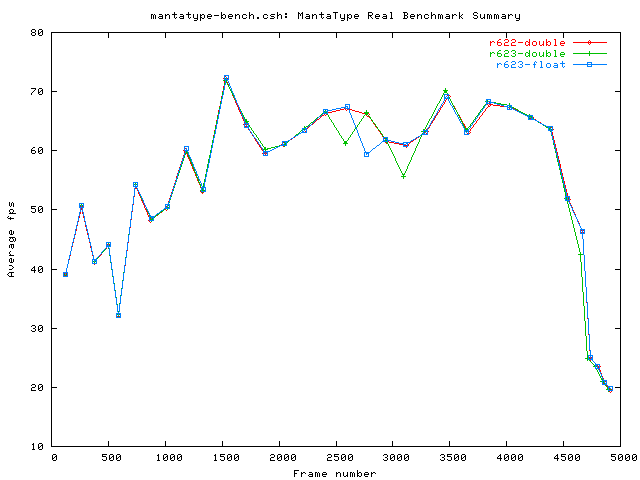Click the y-axis tick label 50
Image resolution: width=640 pixels, height=480 pixels.
pos(37,210)
